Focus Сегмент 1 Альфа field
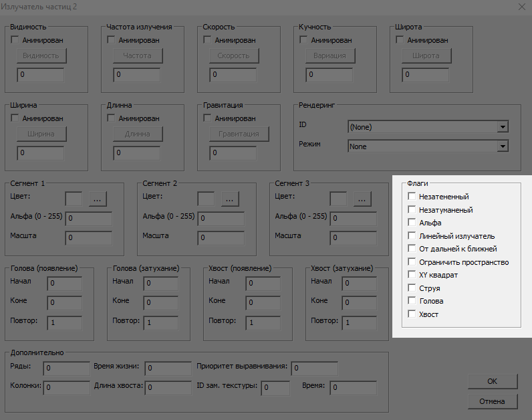The height and width of the screenshot is (420, 532). [x=88, y=219]
